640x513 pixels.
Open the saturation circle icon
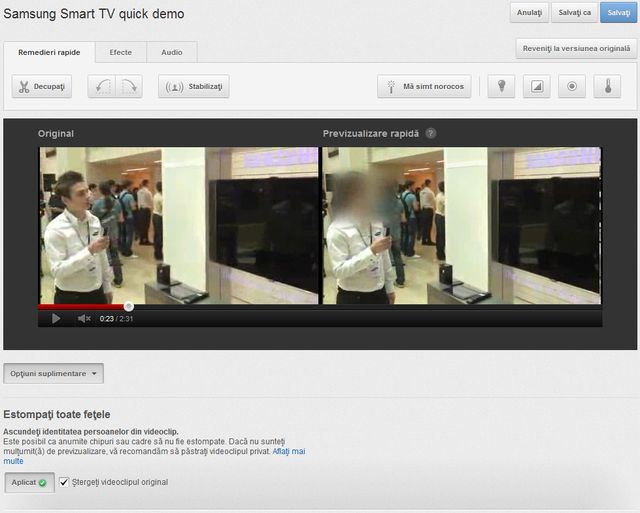click(x=572, y=87)
